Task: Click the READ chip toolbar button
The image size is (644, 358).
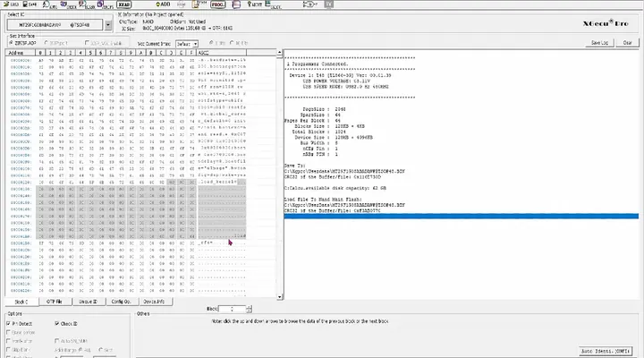Action: [123, 4]
